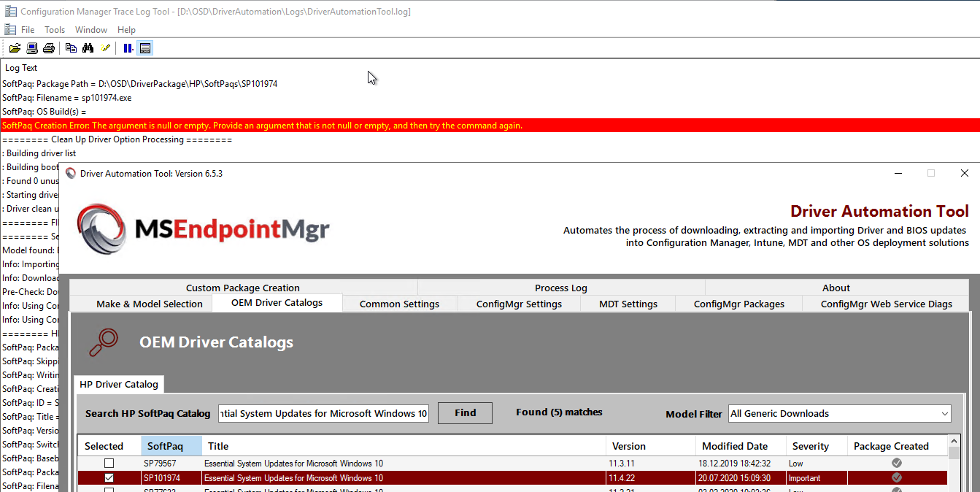Click the highlight pen icon in CMTrace
This screenshot has height=492, width=980.
coord(105,47)
